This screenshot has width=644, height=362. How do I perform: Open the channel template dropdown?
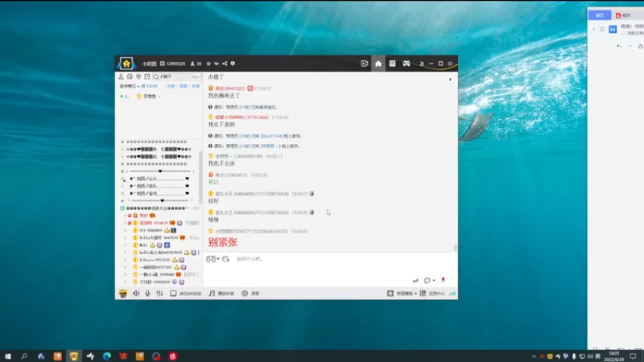click(x=402, y=294)
